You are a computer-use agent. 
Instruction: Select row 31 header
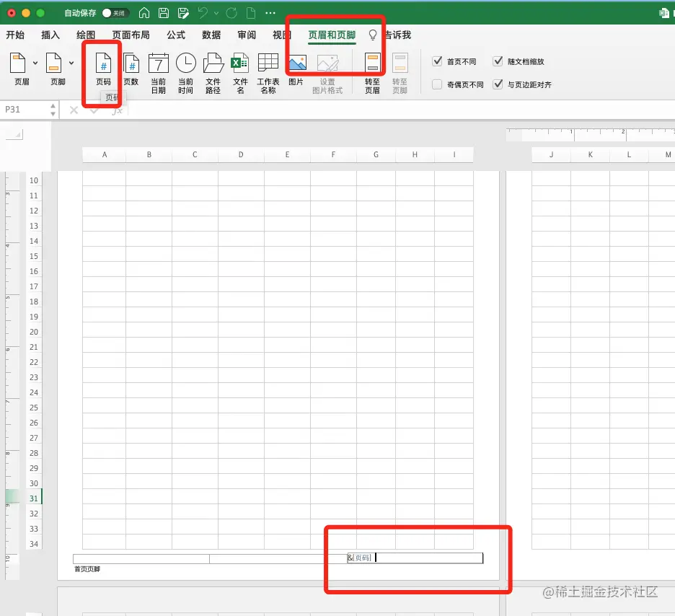pyautogui.click(x=34, y=498)
